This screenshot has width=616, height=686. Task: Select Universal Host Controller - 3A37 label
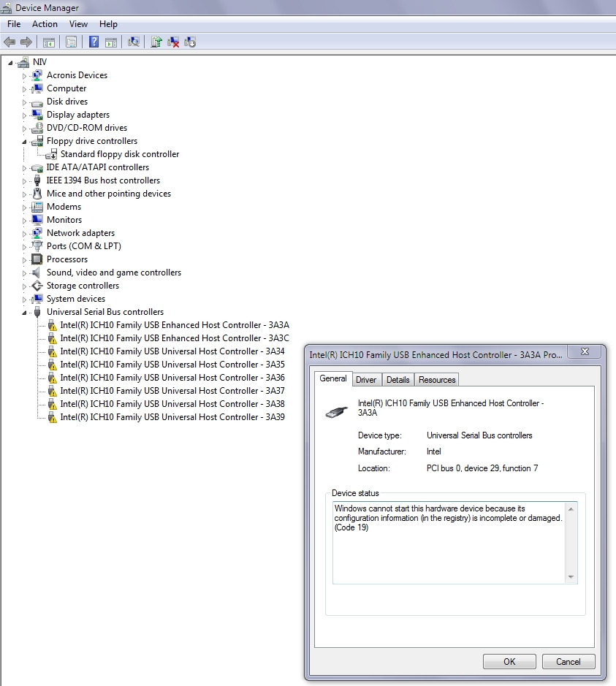[x=172, y=391]
